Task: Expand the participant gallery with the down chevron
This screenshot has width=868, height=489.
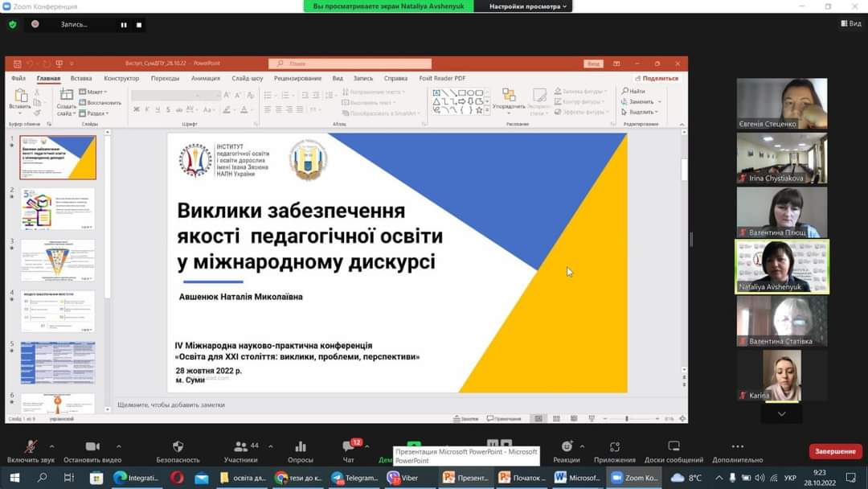Action: click(781, 413)
